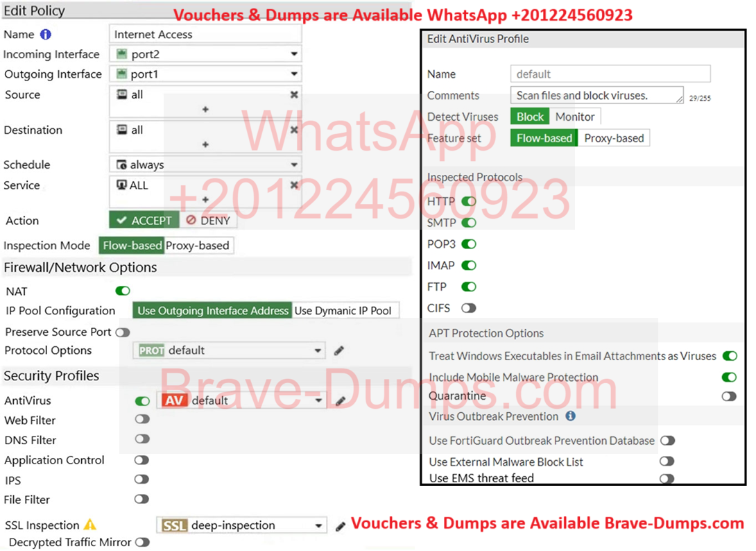Click the plus icon under Service ALL

(205, 199)
